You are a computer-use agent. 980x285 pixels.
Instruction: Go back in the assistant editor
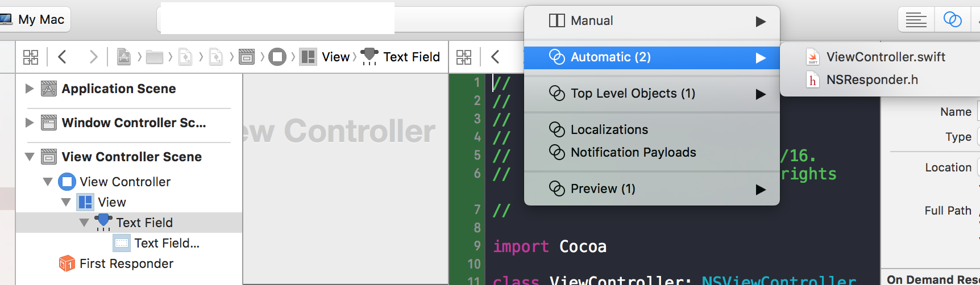click(495, 57)
